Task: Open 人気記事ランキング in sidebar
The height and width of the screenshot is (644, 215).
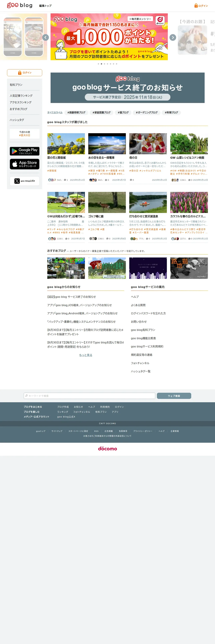Action: (21, 95)
